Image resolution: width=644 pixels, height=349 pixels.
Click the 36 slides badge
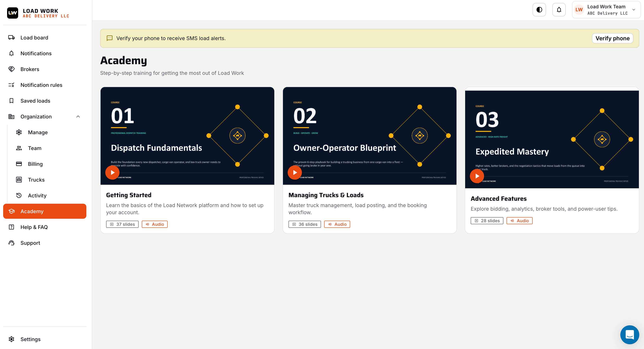[x=305, y=224]
